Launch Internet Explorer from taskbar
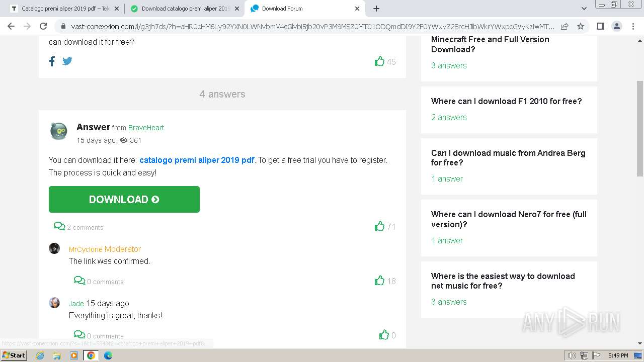644x362 pixels. tap(40, 355)
